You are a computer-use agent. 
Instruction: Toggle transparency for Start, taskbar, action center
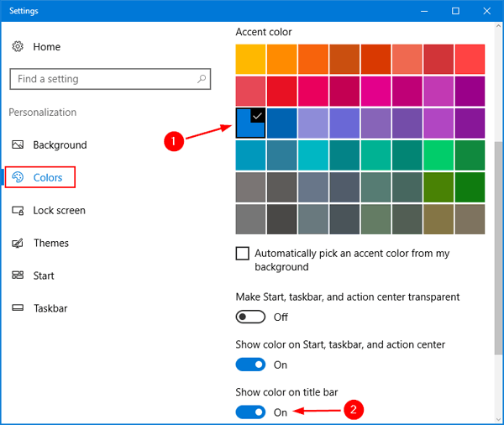coord(250,317)
